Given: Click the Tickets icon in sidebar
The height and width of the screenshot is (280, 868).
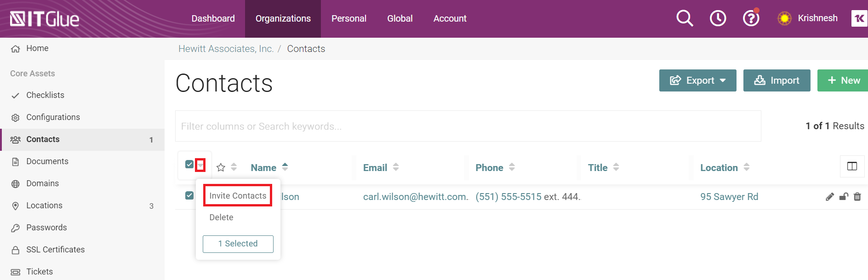Looking at the screenshot, I should 16,272.
